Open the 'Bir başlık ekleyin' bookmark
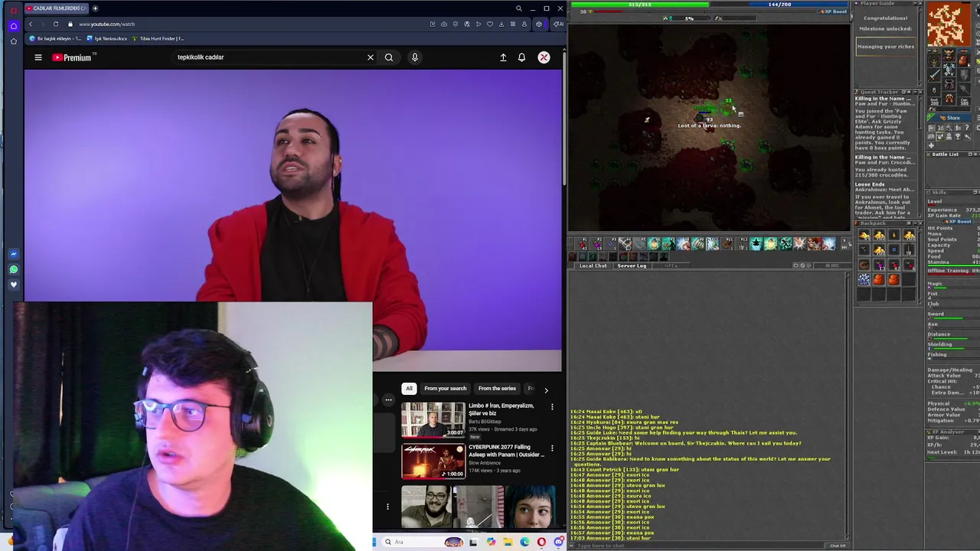Viewport: 980px width, 551px height. pos(56,38)
